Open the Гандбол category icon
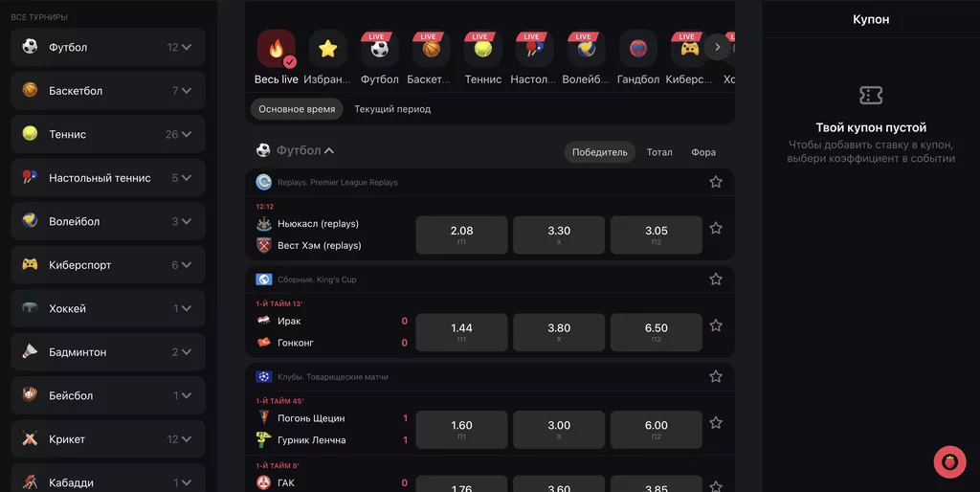The height and width of the screenshot is (492, 980). click(x=637, y=48)
